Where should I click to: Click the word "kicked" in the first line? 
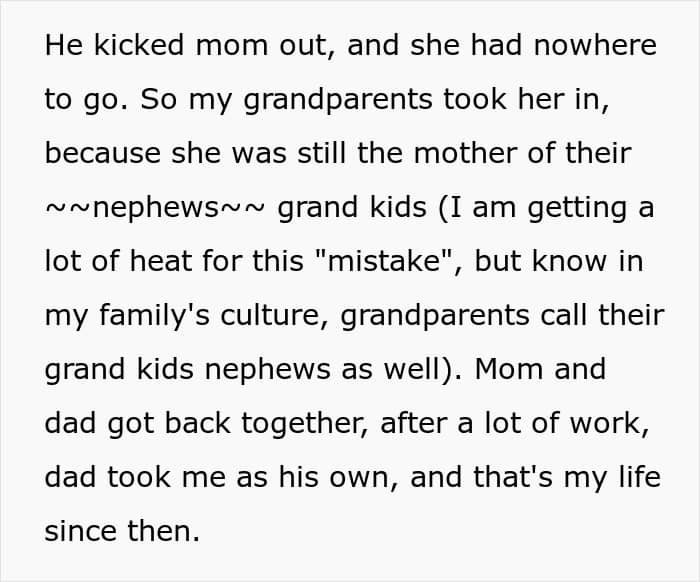128,46
